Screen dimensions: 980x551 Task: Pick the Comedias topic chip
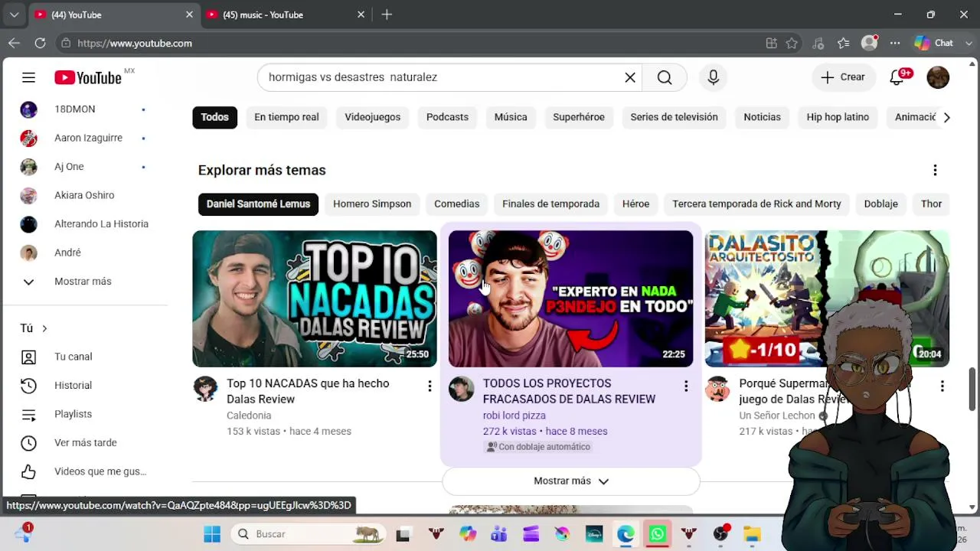456,204
